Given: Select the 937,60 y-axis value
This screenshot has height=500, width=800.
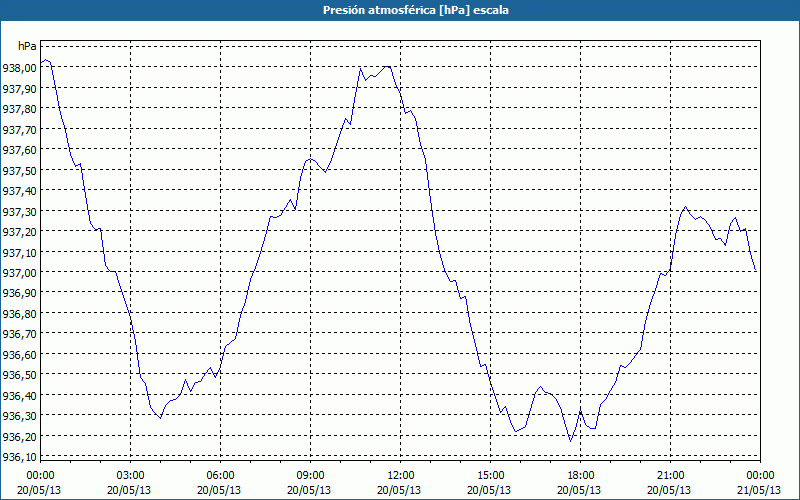Looking at the screenshot, I should pyautogui.click(x=19, y=149).
